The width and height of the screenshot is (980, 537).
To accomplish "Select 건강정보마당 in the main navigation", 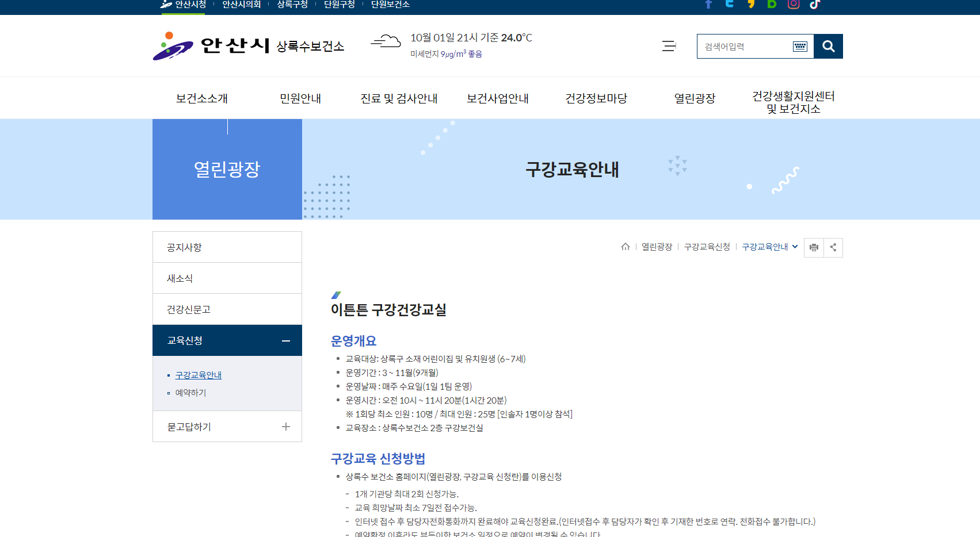I will coord(596,98).
